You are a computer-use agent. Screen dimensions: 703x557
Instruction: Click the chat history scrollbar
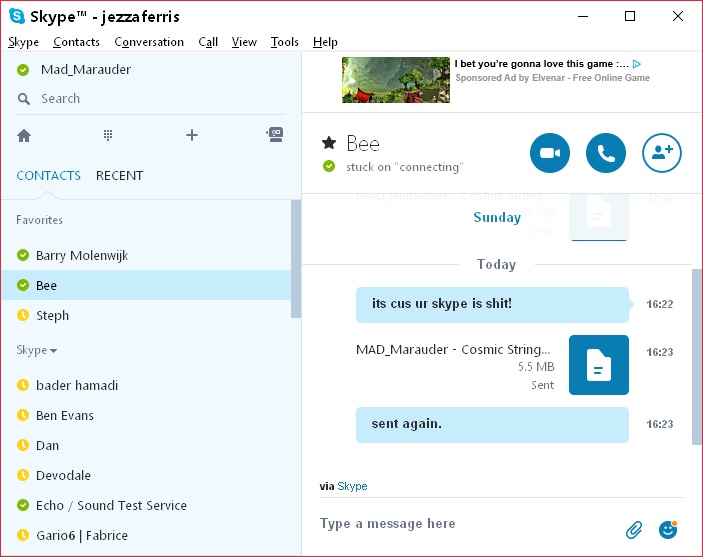697,357
